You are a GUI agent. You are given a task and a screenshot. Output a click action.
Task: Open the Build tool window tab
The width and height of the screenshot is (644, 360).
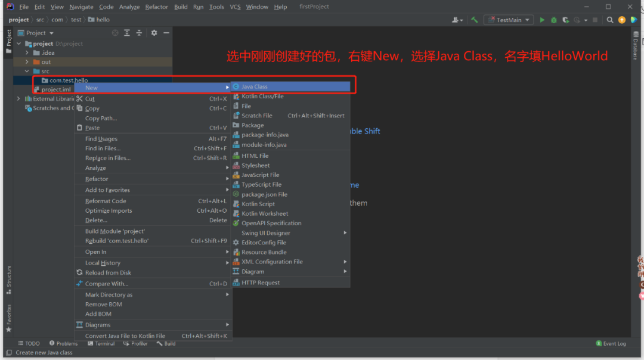coord(166,343)
